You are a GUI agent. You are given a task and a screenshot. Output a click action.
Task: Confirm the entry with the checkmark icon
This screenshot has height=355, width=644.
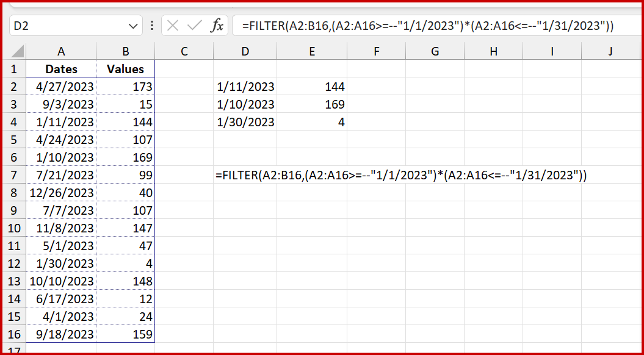193,26
